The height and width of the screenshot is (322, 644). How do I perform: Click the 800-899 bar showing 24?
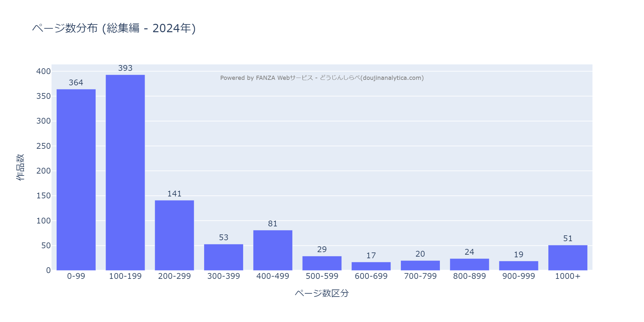pyautogui.click(x=469, y=265)
